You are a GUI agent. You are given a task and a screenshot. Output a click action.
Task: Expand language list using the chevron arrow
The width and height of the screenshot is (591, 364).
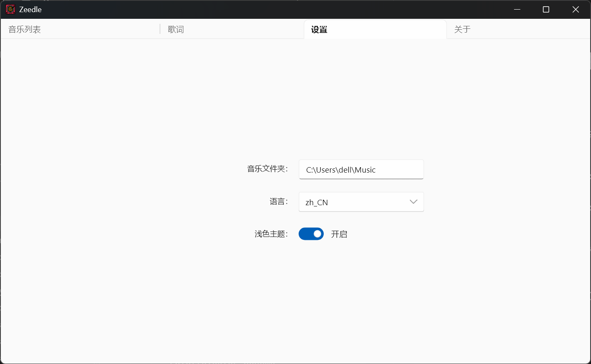click(413, 202)
